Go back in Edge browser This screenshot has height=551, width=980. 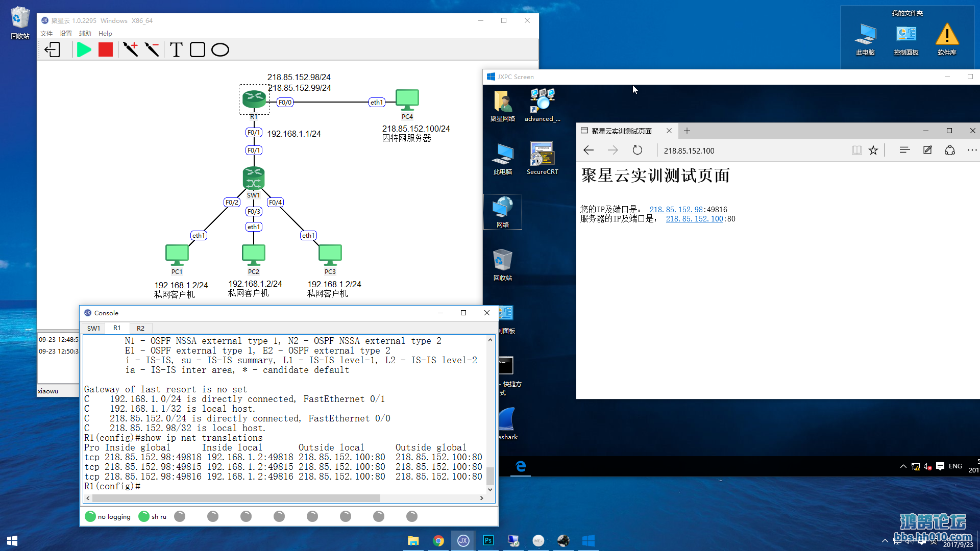tap(589, 150)
